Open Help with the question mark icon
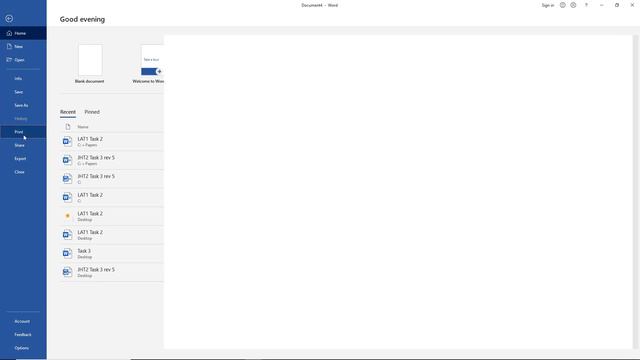Screen dimensions: 640x360 [x=586, y=5]
